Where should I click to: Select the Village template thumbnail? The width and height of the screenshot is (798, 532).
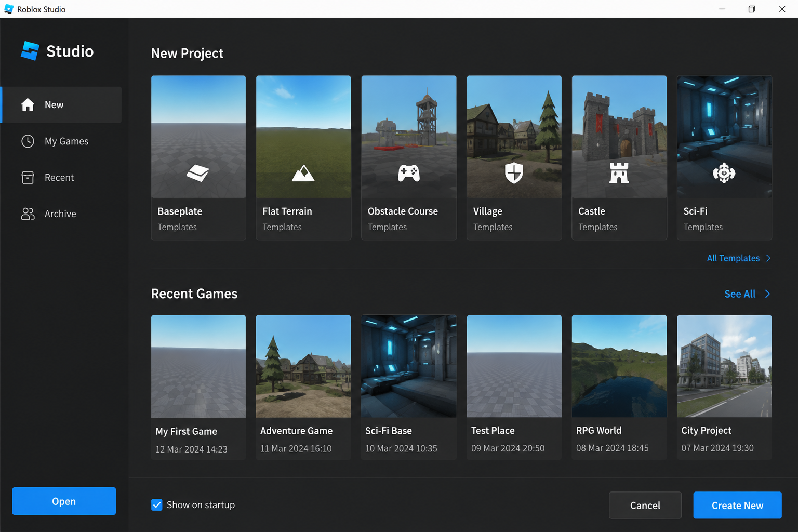[514, 137]
